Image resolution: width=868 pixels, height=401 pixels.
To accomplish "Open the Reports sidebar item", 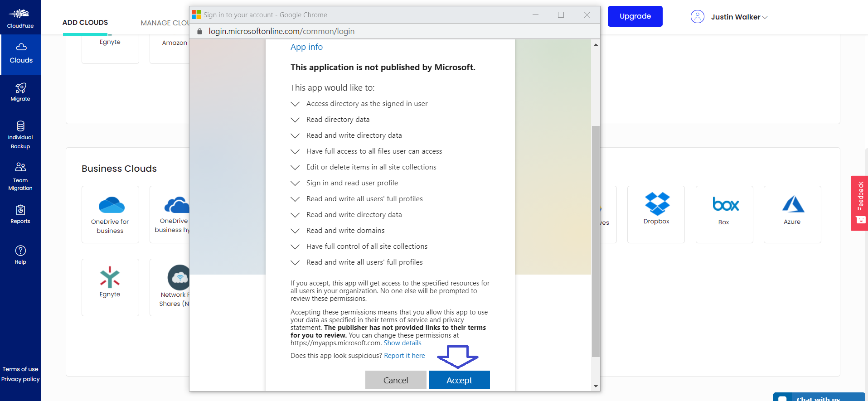I will point(20,214).
